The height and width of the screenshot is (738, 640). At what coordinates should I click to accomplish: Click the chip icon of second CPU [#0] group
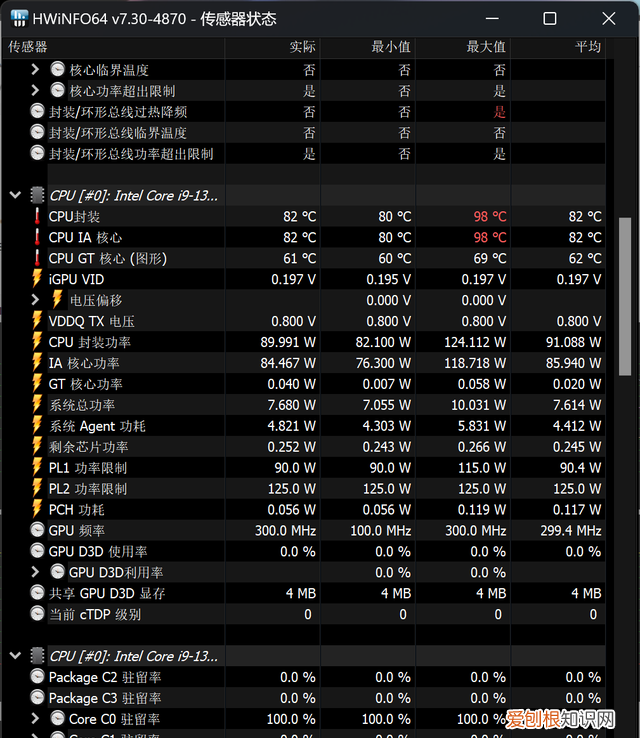coord(37,656)
